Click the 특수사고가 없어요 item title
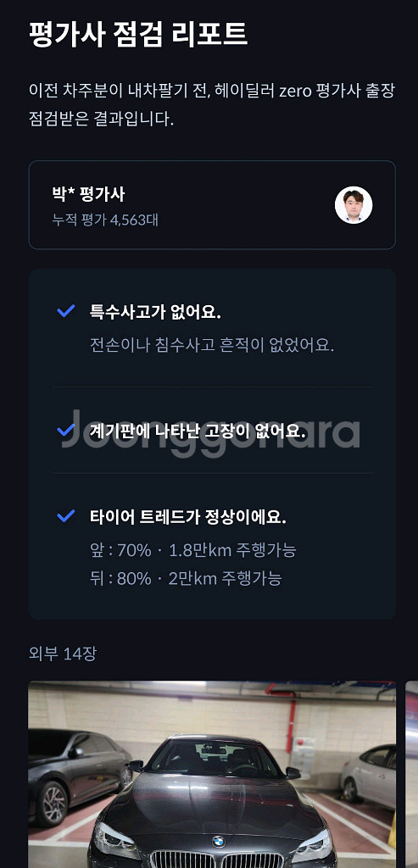The width and height of the screenshot is (418, 868). coord(155,312)
